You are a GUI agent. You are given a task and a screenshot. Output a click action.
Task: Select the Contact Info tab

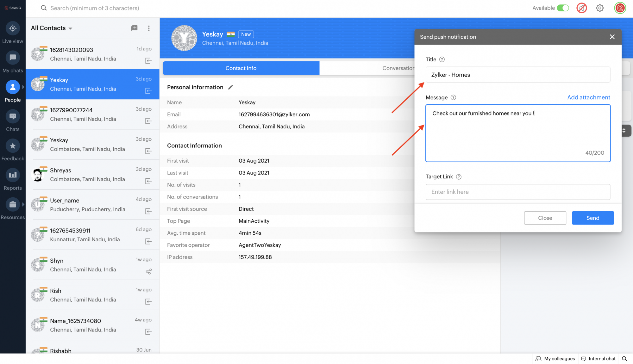241,68
